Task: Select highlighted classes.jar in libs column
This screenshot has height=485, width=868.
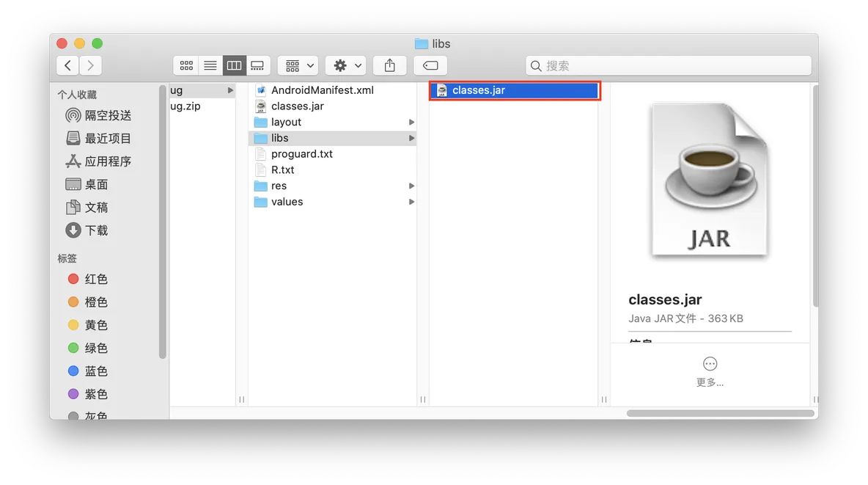Action: coord(515,90)
